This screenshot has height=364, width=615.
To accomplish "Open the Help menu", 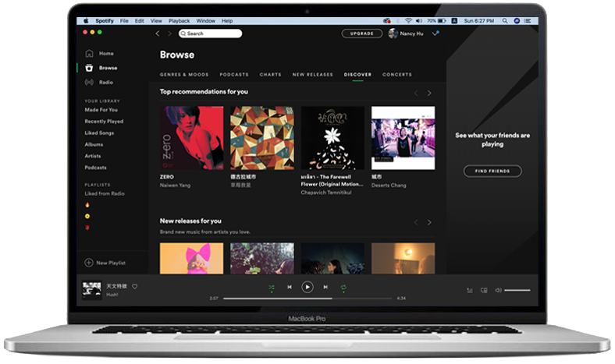I will (227, 21).
